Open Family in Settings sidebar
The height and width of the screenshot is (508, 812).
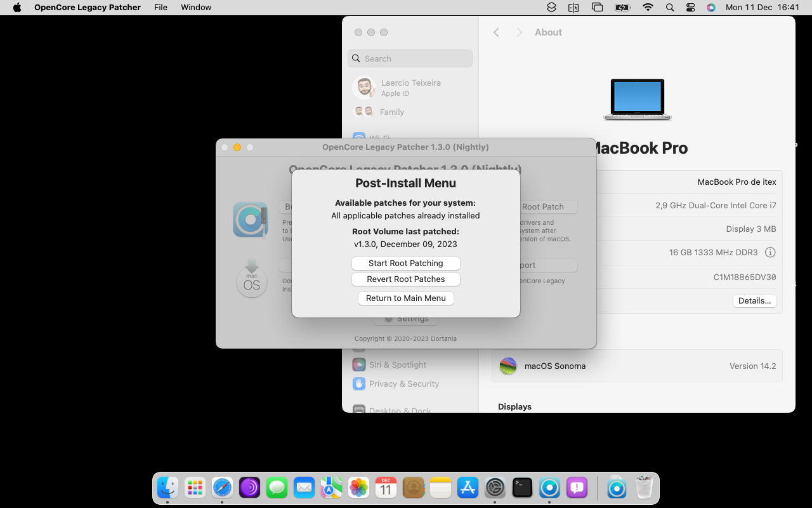[410, 112]
